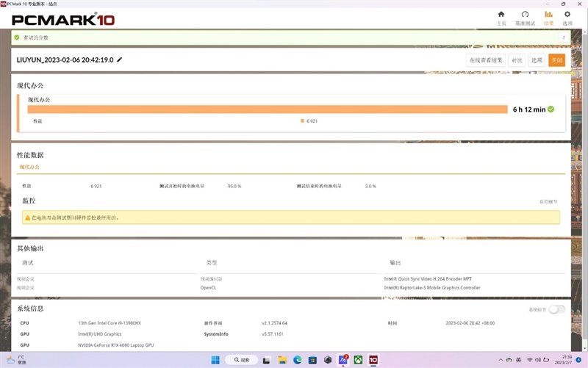Click 在线查看结果 button
588x368 pixels.
pyautogui.click(x=486, y=60)
